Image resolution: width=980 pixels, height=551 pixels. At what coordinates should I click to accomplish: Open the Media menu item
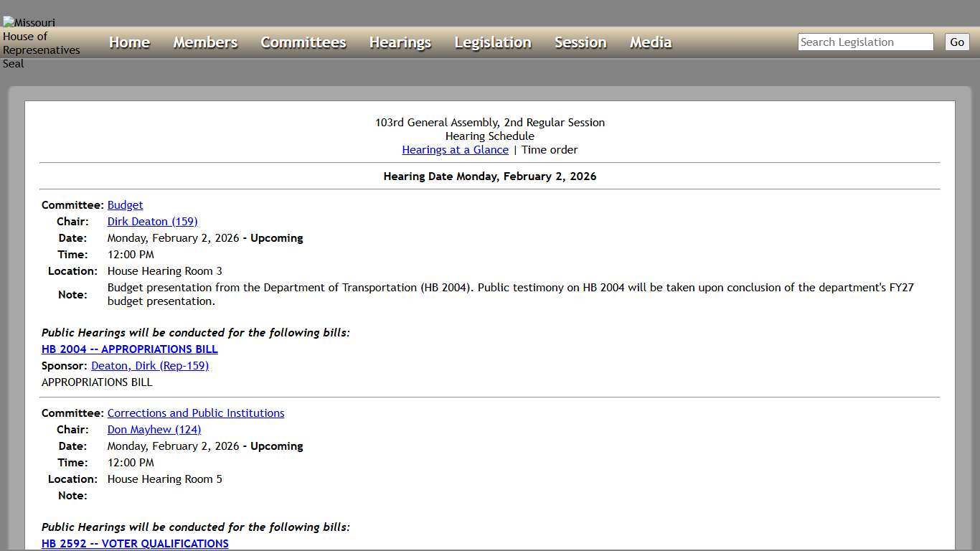click(x=650, y=42)
